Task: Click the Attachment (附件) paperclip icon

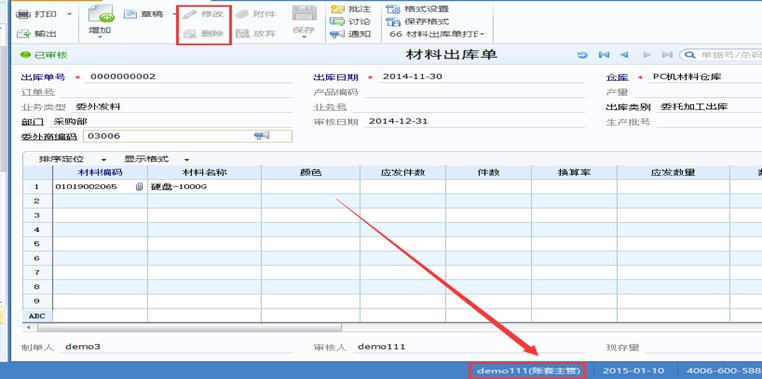Action: pos(242,14)
